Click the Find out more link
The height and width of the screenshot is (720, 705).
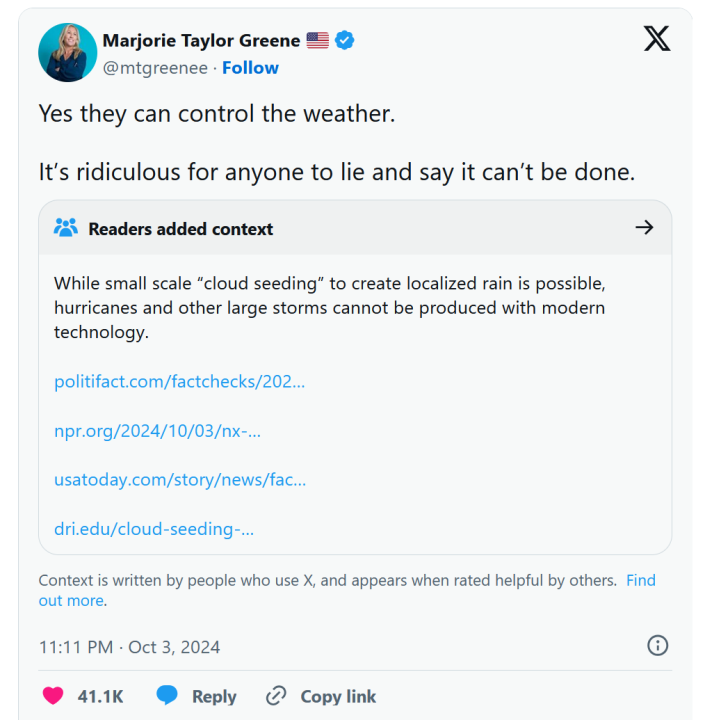640,580
